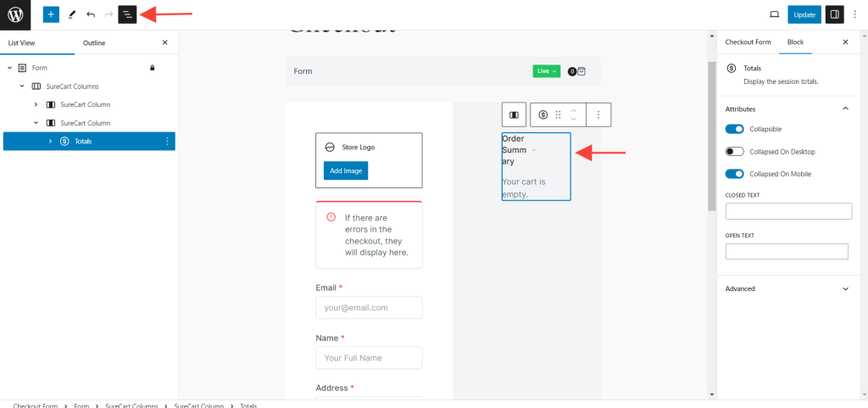Switch to the Checkout Form tab
868x408 pixels.
tap(748, 42)
